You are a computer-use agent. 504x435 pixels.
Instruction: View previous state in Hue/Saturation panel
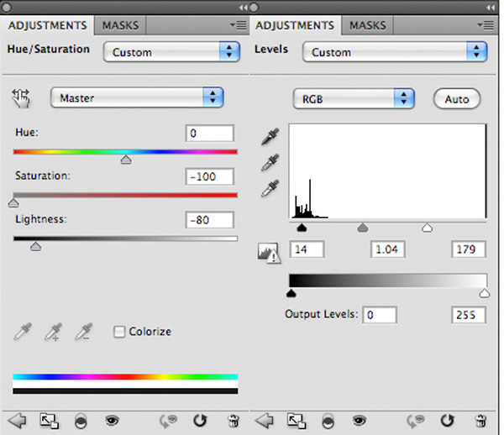[168, 421]
